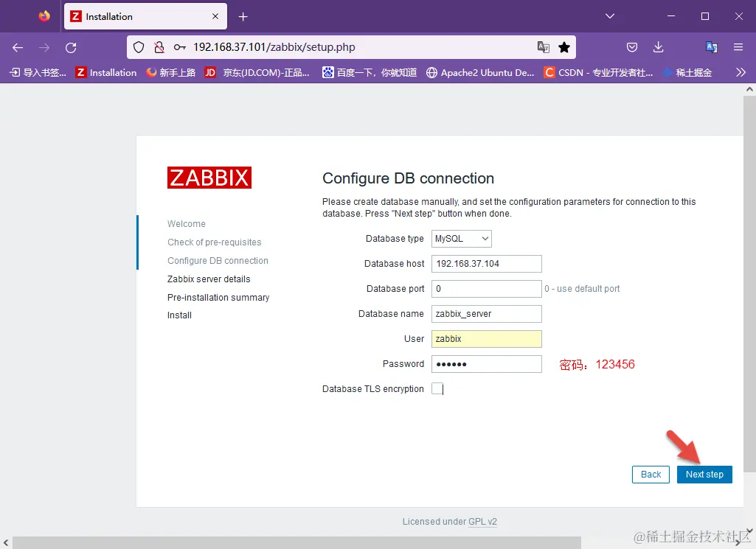Viewport: 756px width, 549px height.
Task: Open the Apache2 Ubuntu bookmark
Action: click(480, 73)
